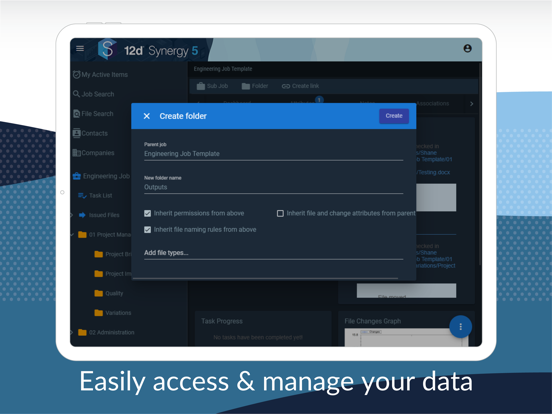
Task: Click the File Search document icon
Action: (x=76, y=114)
